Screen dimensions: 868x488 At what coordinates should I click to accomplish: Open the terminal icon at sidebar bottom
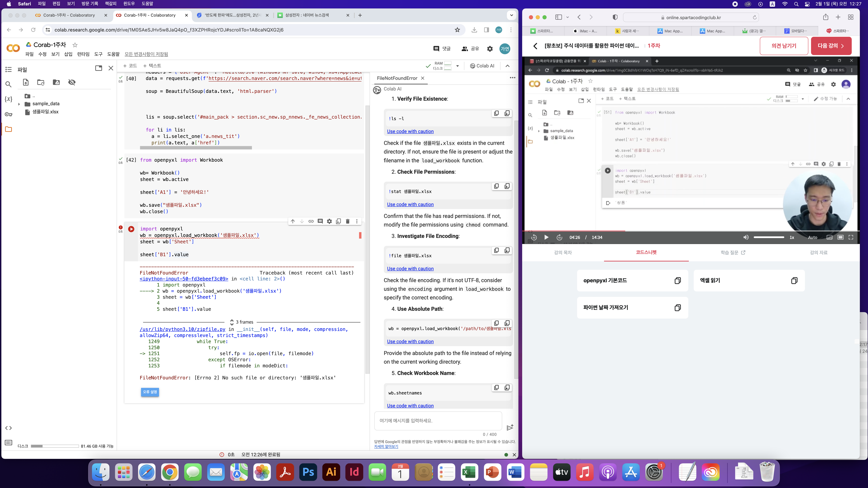click(x=8, y=442)
